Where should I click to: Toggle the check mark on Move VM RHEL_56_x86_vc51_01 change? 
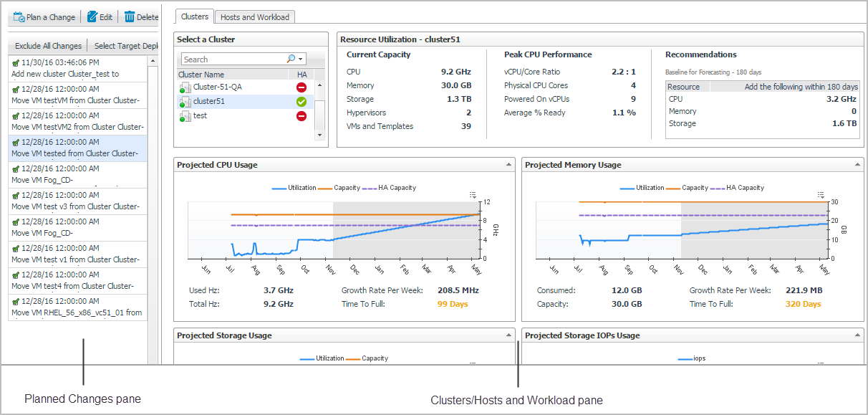[16, 302]
